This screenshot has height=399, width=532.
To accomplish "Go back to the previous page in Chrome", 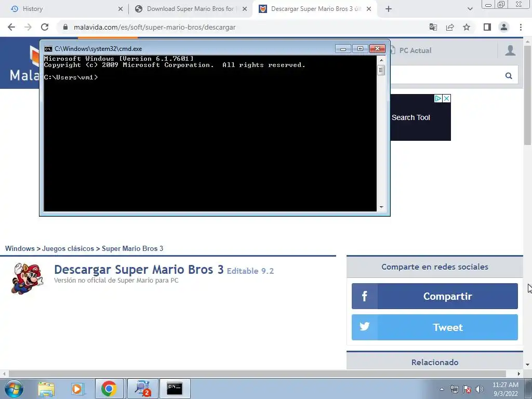I will (x=11, y=27).
